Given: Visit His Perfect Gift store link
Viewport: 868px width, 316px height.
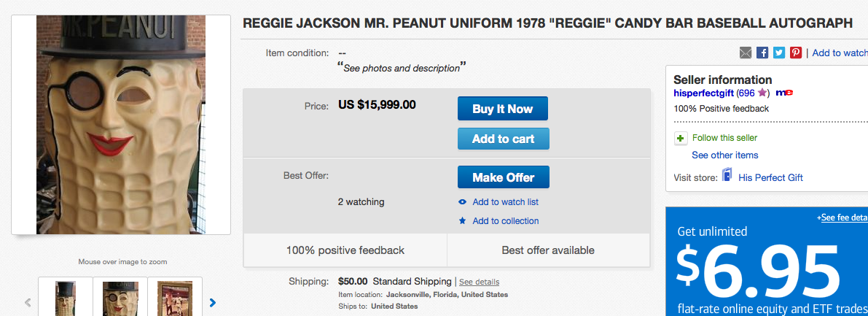Looking at the screenshot, I should coord(770,177).
